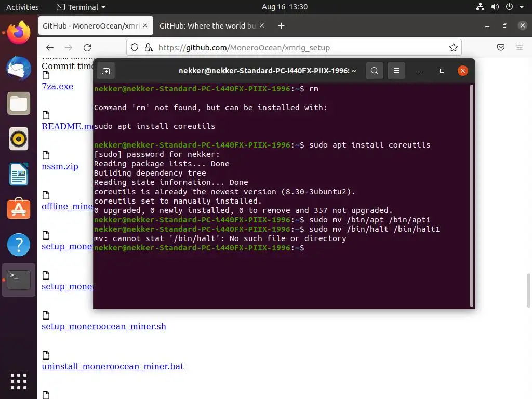Go forward in Firefox
Image resolution: width=532 pixels, height=399 pixels.
pos(69,47)
